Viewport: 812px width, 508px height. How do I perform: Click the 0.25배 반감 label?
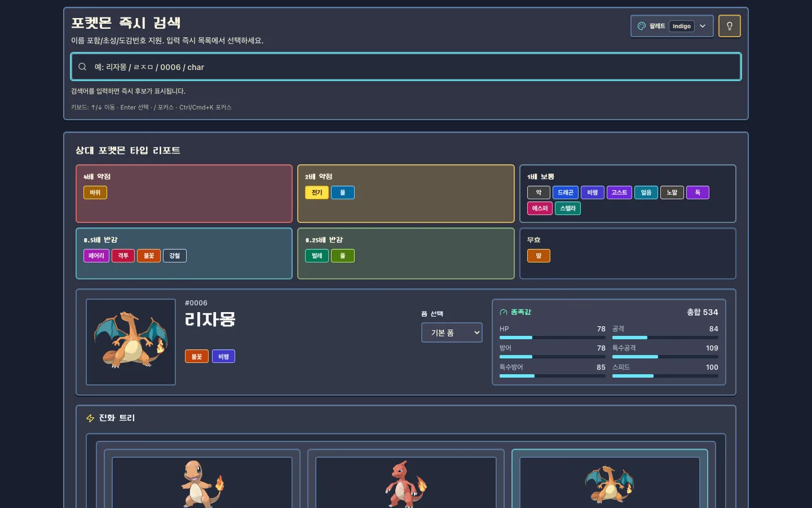(x=324, y=240)
